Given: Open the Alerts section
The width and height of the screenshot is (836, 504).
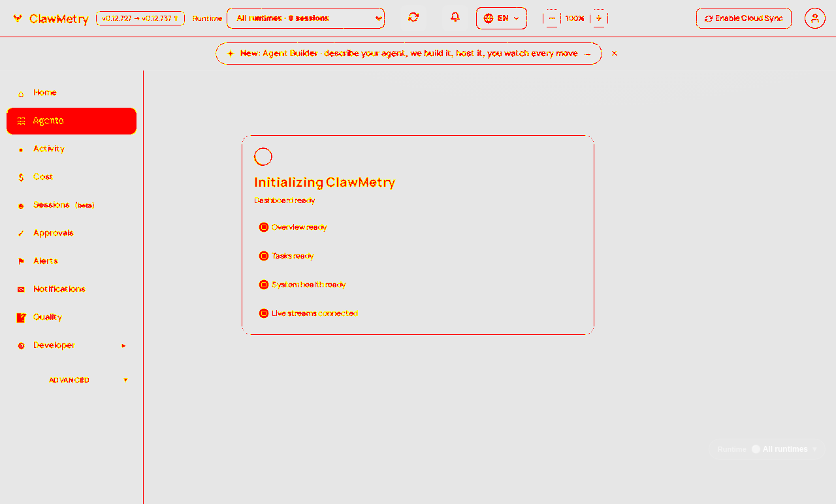Looking at the screenshot, I should coord(71,261).
